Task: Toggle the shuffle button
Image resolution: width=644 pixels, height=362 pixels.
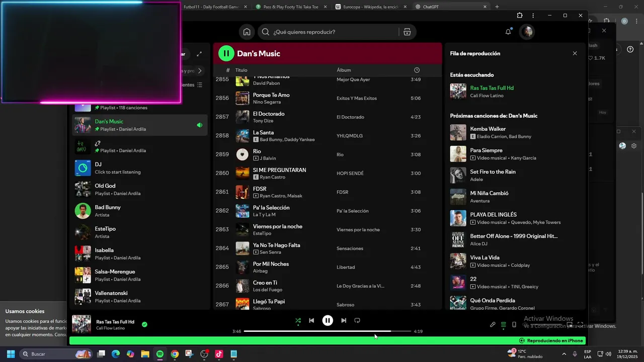Action: coord(298,320)
